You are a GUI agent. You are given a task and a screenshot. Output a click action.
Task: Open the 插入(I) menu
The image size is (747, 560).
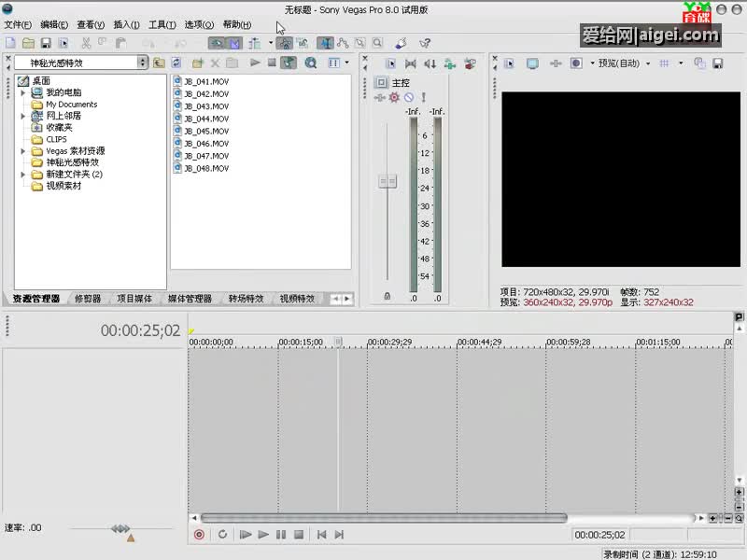click(126, 24)
